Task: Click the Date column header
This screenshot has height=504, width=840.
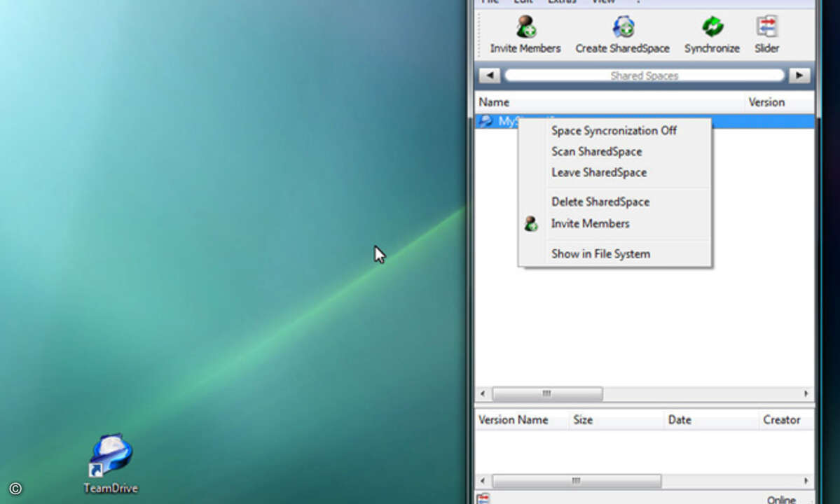Action: [x=711, y=420]
